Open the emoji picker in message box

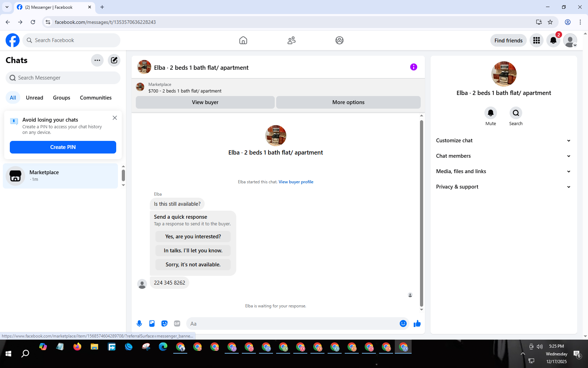[x=403, y=323]
